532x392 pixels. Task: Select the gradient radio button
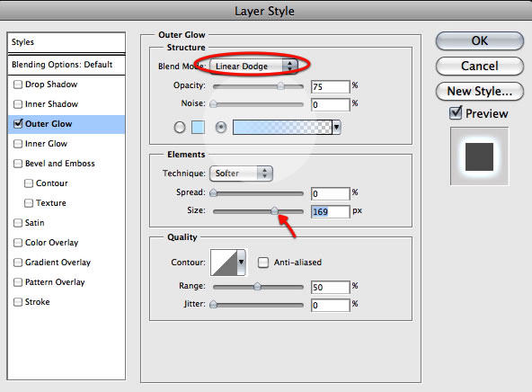(x=221, y=128)
